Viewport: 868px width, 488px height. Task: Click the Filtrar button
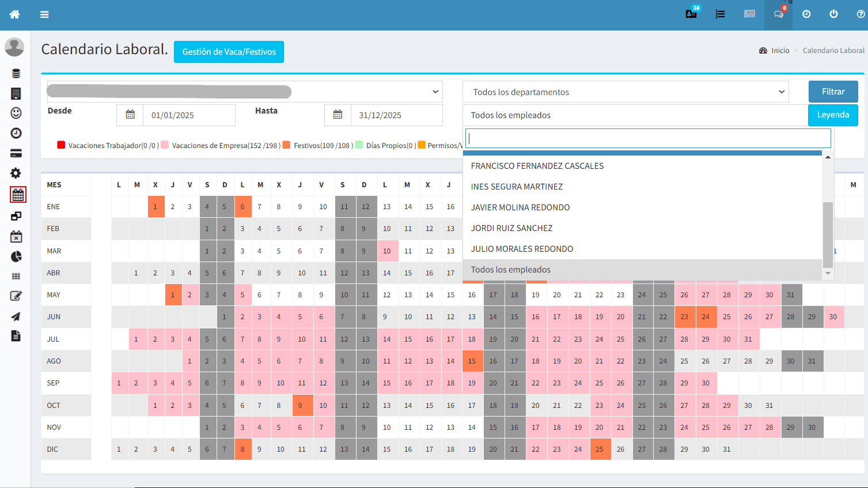833,92
